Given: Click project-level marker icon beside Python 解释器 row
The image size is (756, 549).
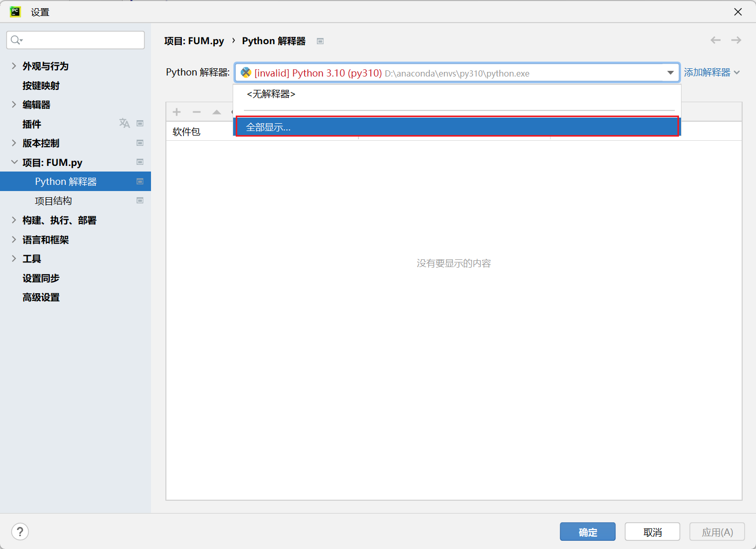Looking at the screenshot, I should click(140, 181).
